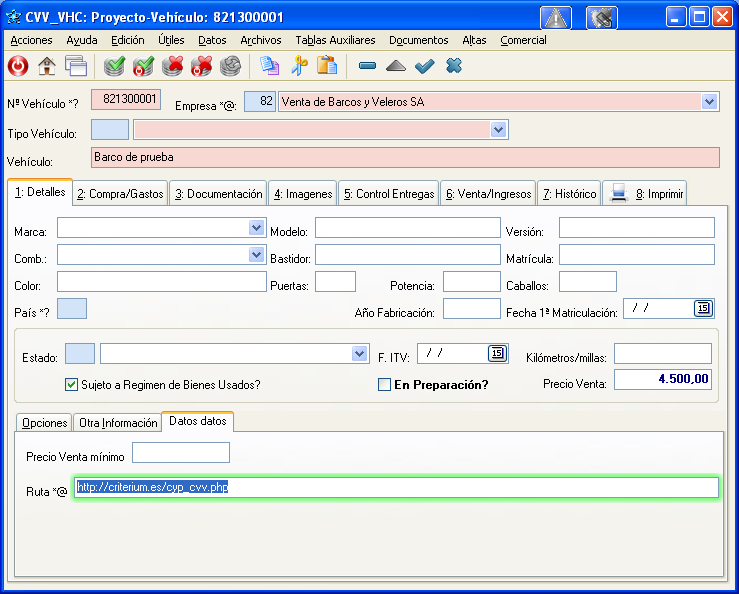Open the Fecha 1ª Matriculación calendar picker
This screenshot has height=594, width=739.
coord(703,308)
